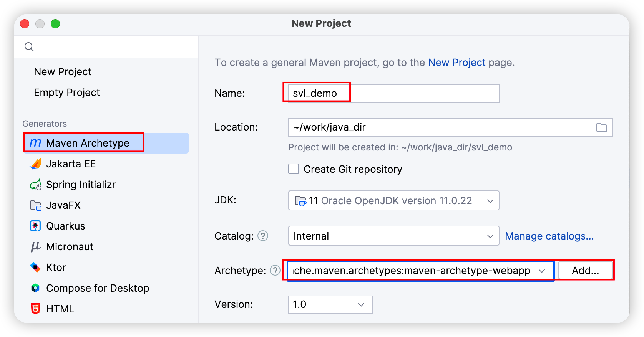Show help for the Catalog field
The width and height of the screenshot is (644, 337).
tap(263, 236)
